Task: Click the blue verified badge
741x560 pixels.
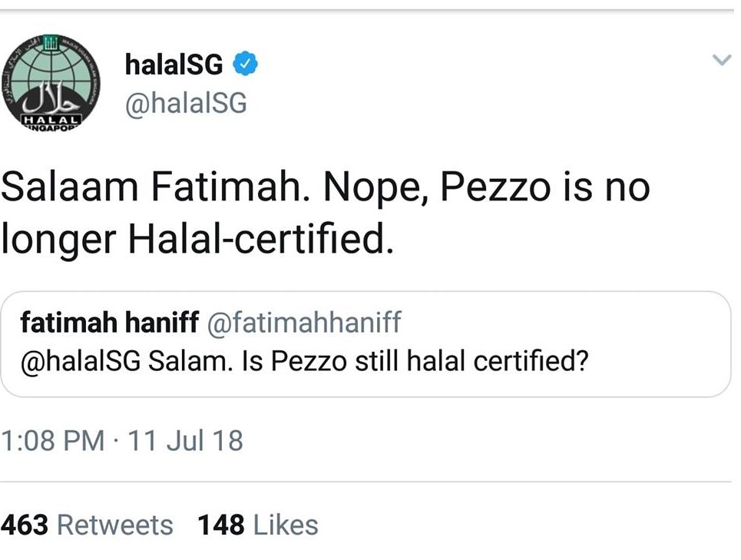Action: point(245,65)
